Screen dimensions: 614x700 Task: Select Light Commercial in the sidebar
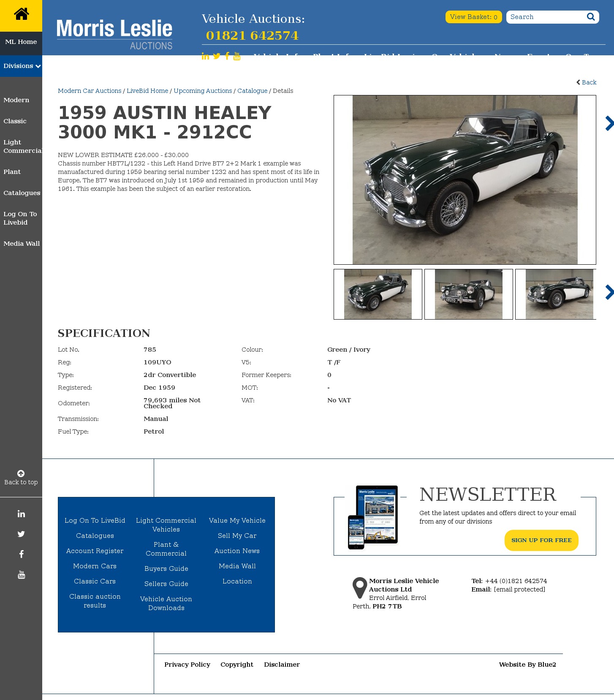pos(23,147)
